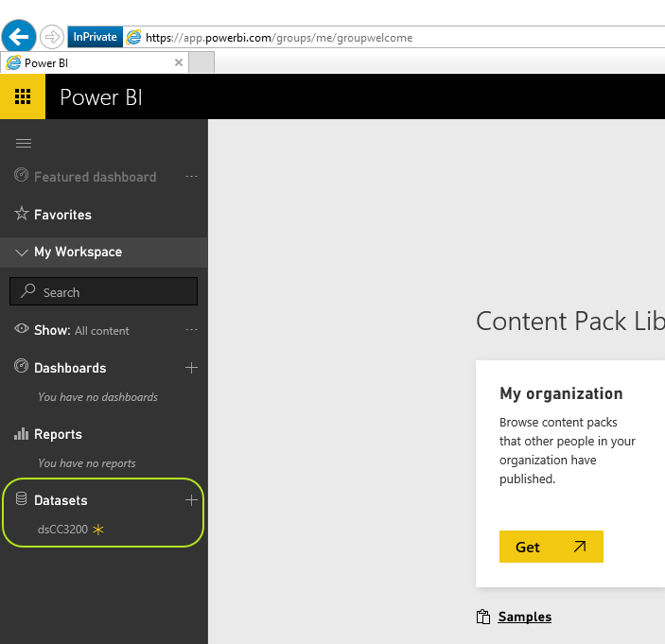The height and width of the screenshot is (644, 665).
Task: Click the My organization card heading
Action: tap(561, 393)
